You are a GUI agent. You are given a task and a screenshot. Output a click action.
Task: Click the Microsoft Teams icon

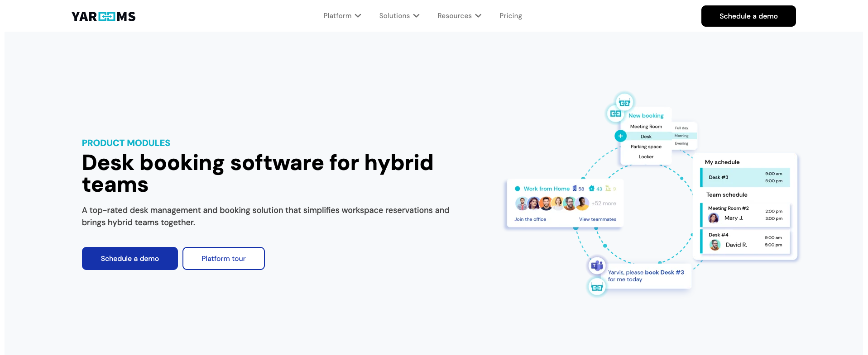(x=597, y=265)
